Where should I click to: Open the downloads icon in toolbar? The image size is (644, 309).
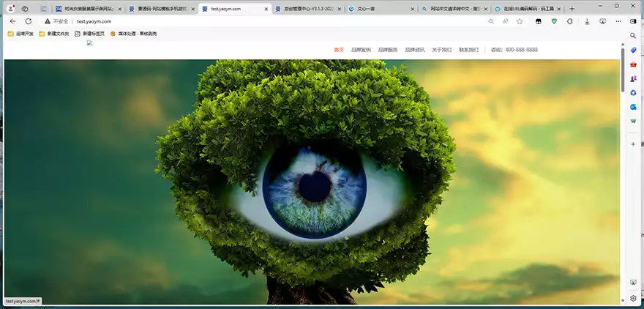587,21
